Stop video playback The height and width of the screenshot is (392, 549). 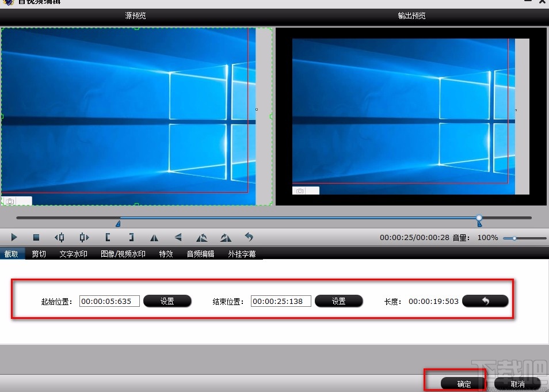click(36, 237)
